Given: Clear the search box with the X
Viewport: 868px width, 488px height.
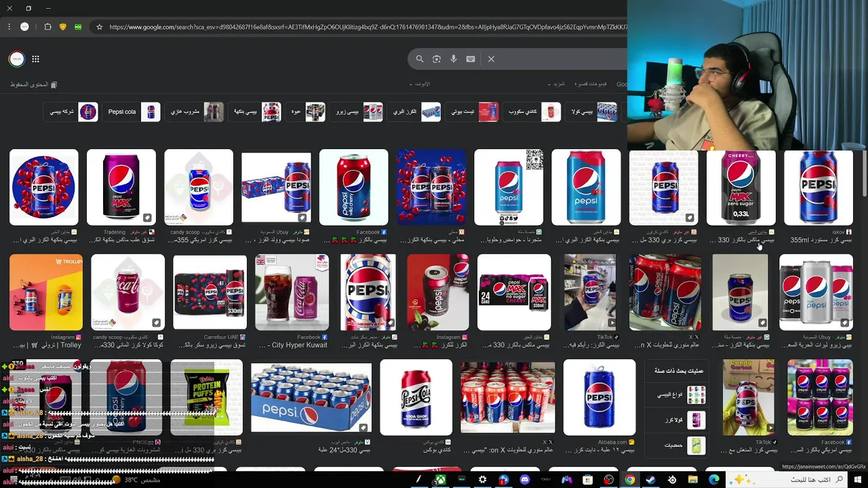Looking at the screenshot, I should [491, 59].
